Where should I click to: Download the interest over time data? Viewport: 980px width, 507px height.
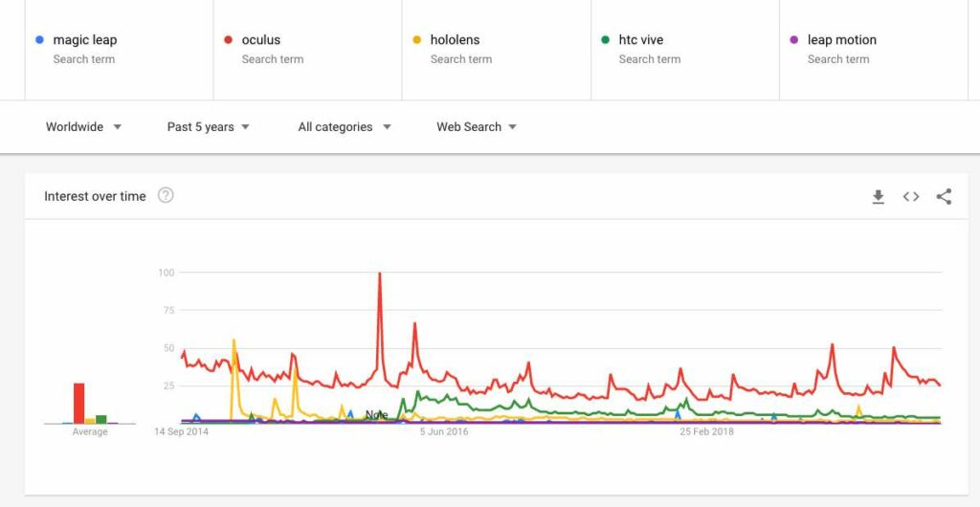879,197
